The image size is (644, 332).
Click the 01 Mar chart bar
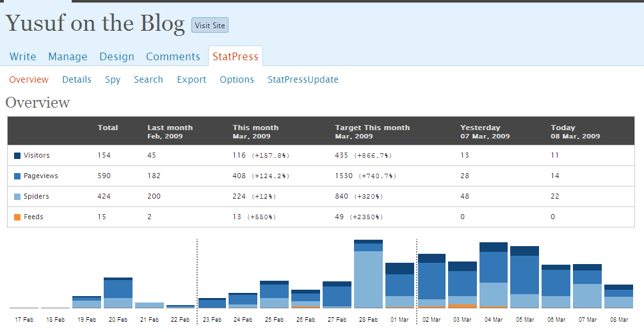click(399, 285)
